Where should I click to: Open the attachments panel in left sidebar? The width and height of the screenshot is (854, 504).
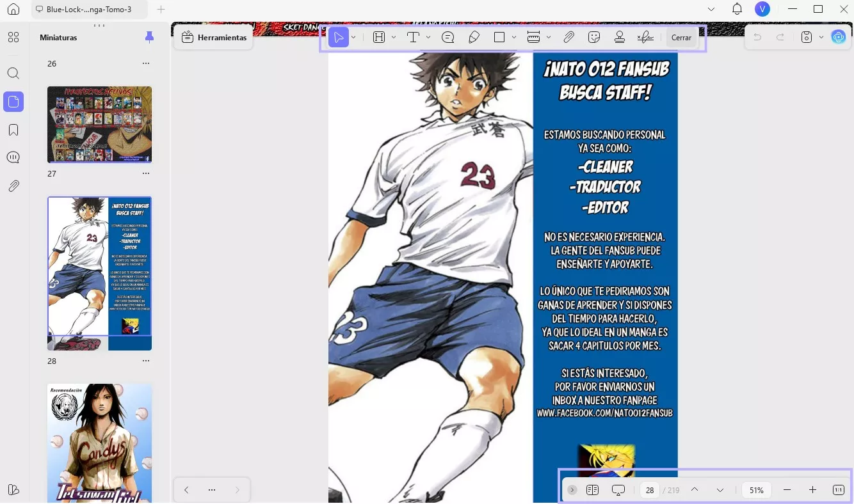(13, 186)
